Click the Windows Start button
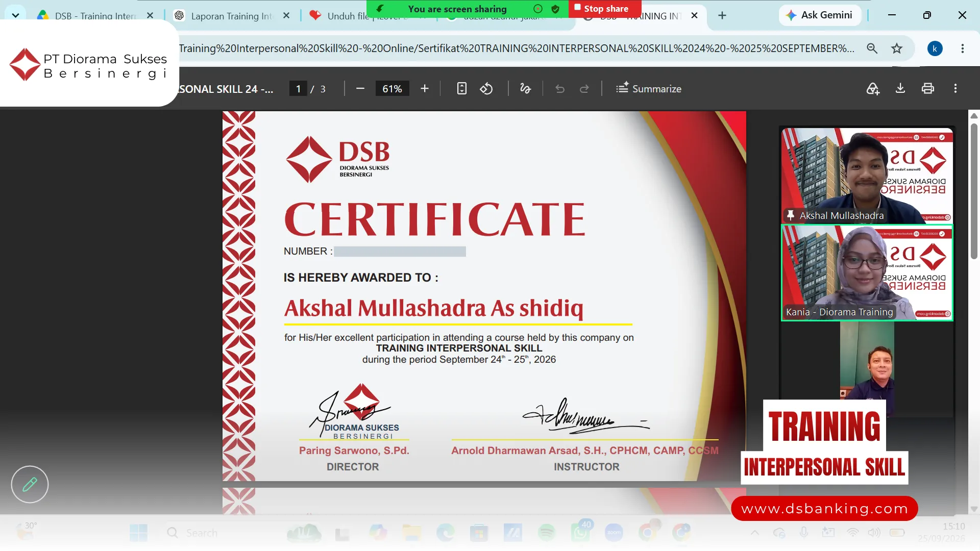Screen dimensions: 980x551 [138, 533]
